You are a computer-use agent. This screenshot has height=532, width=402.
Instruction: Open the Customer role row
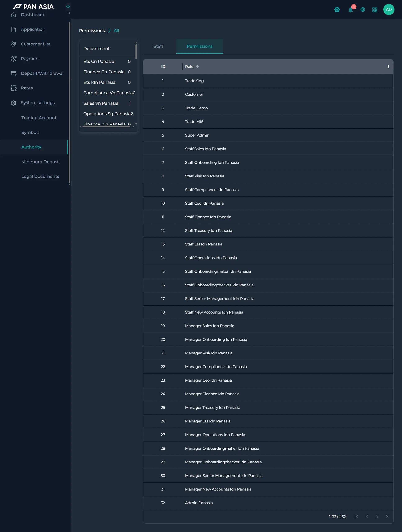coord(268,94)
